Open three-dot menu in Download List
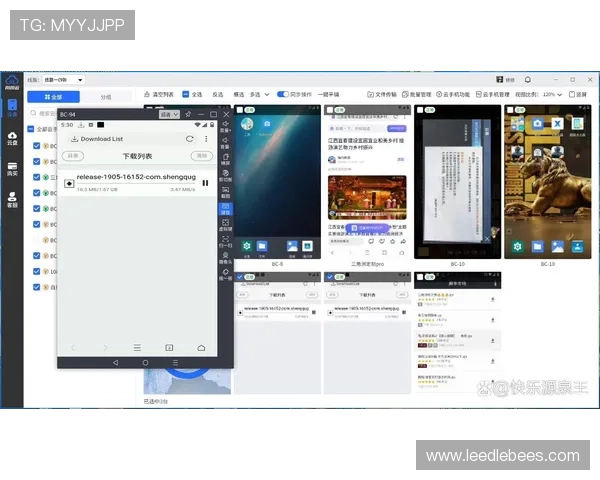 (x=207, y=139)
